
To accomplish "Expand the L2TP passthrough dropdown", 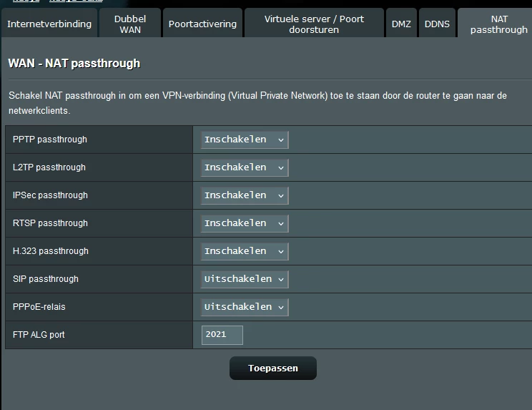I will pos(245,167).
